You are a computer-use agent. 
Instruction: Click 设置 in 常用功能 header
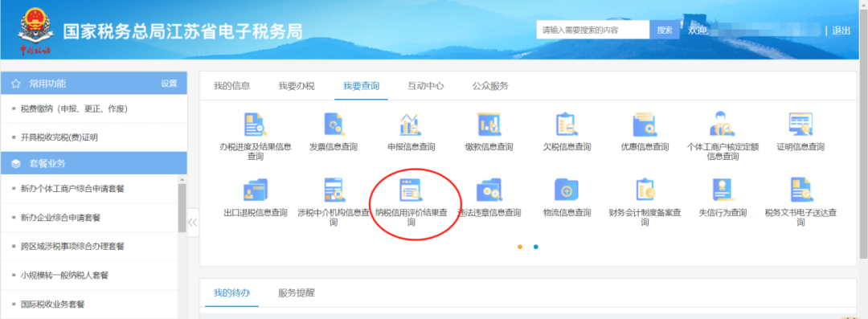click(x=169, y=84)
